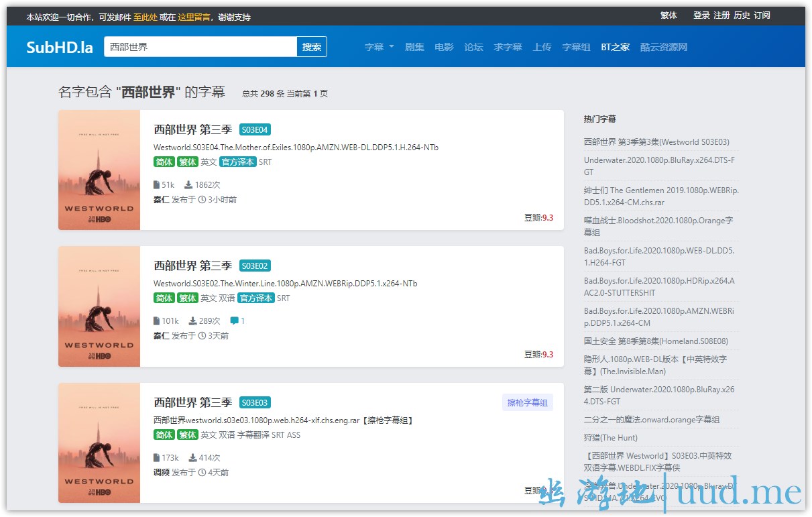The height and width of the screenshot is (517, 812).
Task: Switch to 繁体 traditional Chinese
Action: 669,15
